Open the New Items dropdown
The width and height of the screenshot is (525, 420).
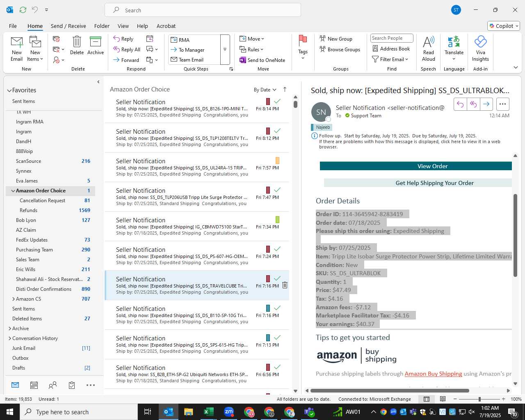pos(35,48)
